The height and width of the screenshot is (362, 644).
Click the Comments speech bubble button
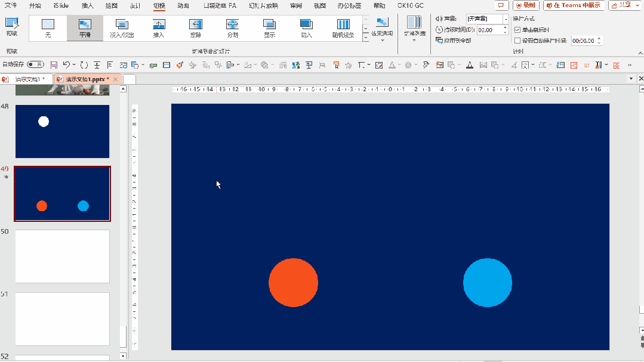tap(501, 5)
